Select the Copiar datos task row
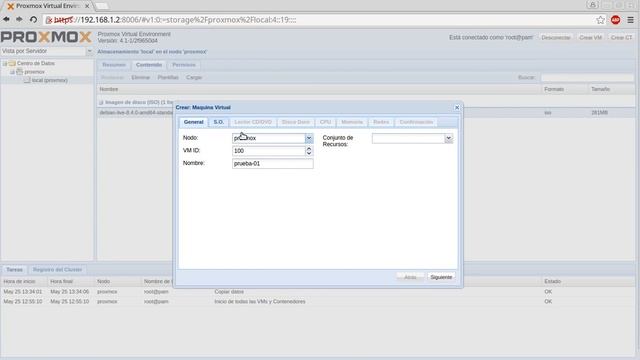Image resolution: width=640 pixels, height=360 pixels. (318, 292)
